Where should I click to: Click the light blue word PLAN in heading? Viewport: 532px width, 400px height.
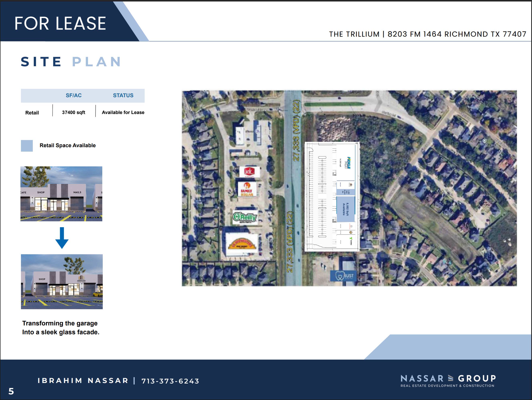[97, 62]
